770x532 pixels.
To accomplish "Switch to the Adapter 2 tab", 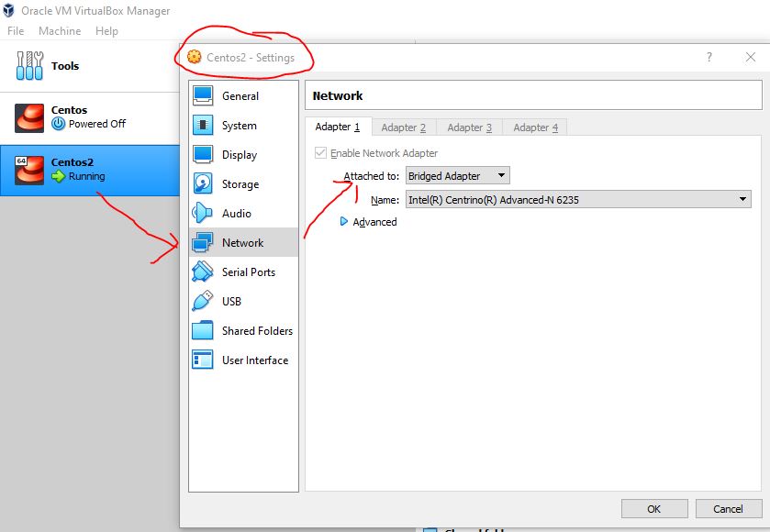I will click(x=403, y=127).
